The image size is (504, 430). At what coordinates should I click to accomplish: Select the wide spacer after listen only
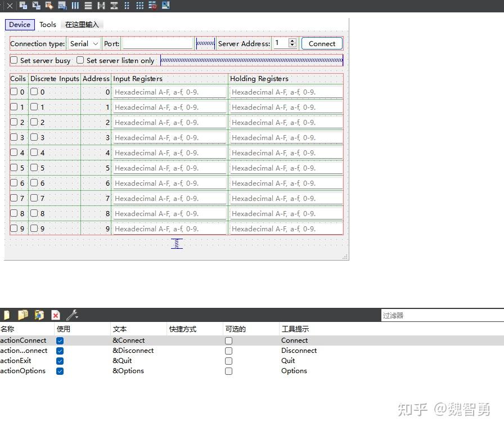(x=251, y=60)
